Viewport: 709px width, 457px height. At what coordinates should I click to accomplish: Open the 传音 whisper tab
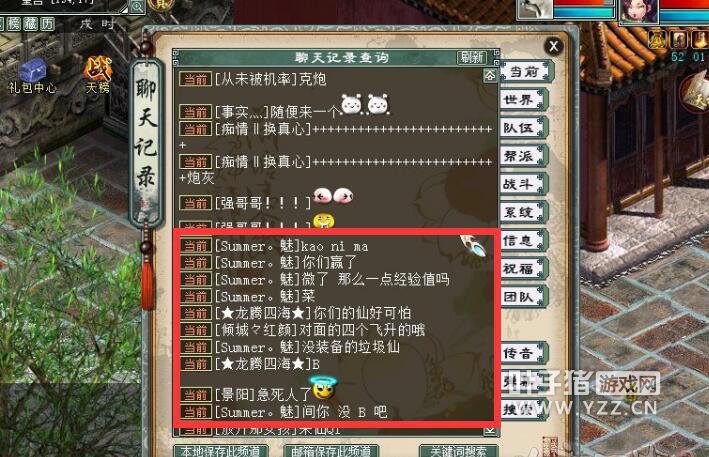pyautogui.click(x=524, y=353)
